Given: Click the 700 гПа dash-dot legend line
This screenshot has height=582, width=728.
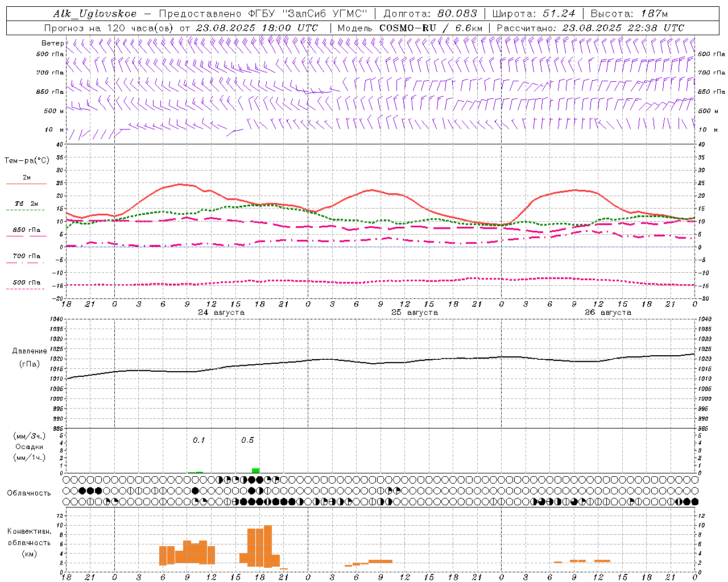Looking at the screenshot, I should [26, 263].
